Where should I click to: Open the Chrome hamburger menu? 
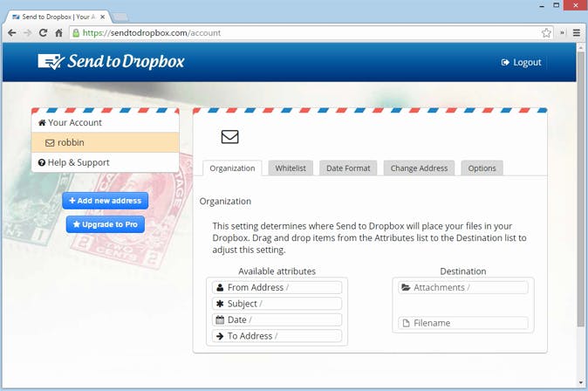577,33
